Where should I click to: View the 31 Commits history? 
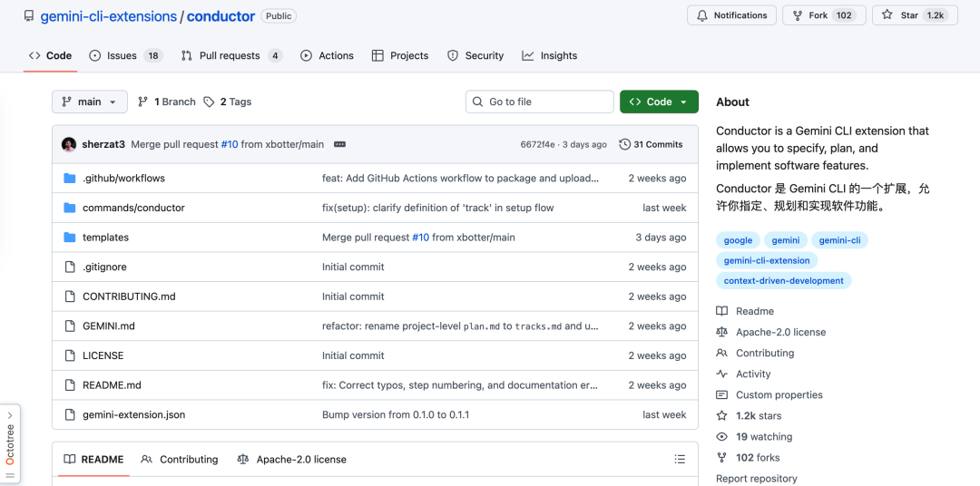651,144
